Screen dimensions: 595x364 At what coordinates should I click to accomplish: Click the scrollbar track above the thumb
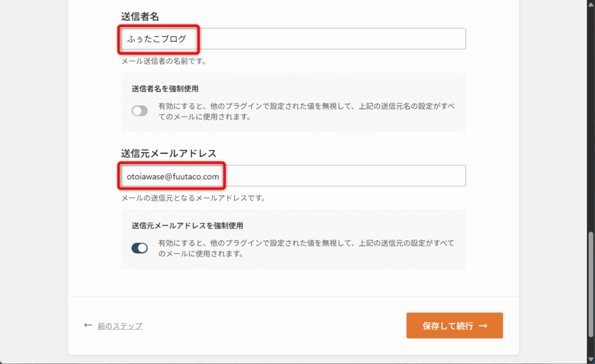pos(591,116)
